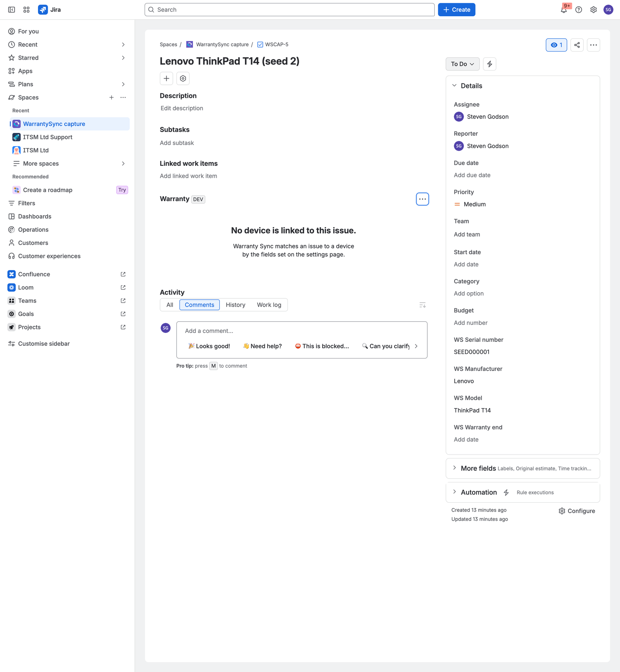Open the WSCAP-5 breadcrumb link
Viewport: 620px width, 672px height.
[277, 45]
